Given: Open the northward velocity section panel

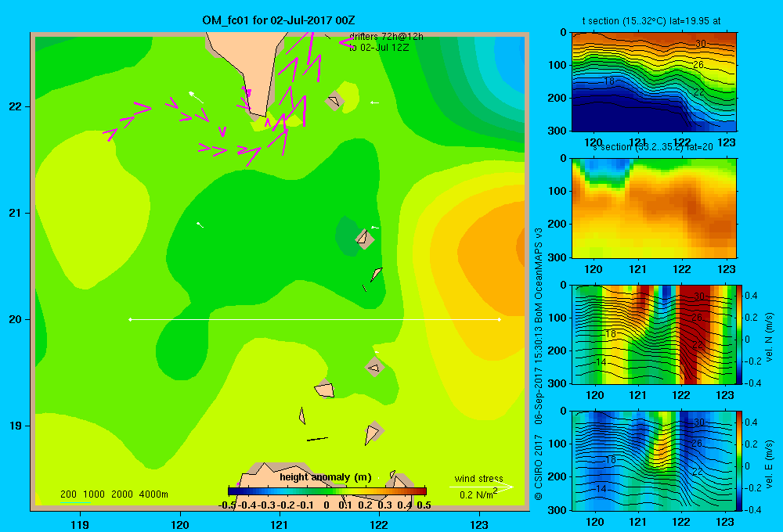Looking at the screenshot, I should (x=654, y=334).
